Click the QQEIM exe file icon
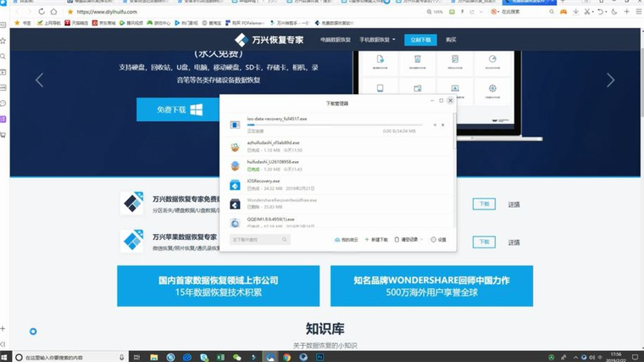644x362 pixels. pos(235,223)
